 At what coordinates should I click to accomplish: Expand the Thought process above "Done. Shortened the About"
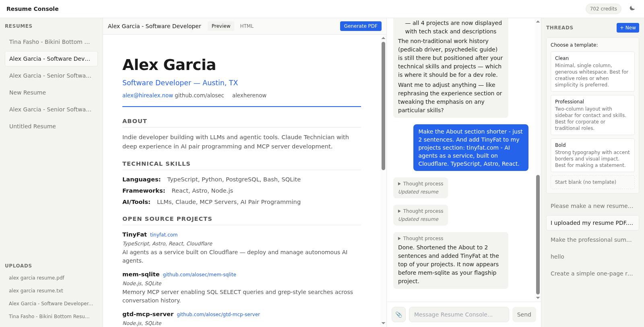421,239
